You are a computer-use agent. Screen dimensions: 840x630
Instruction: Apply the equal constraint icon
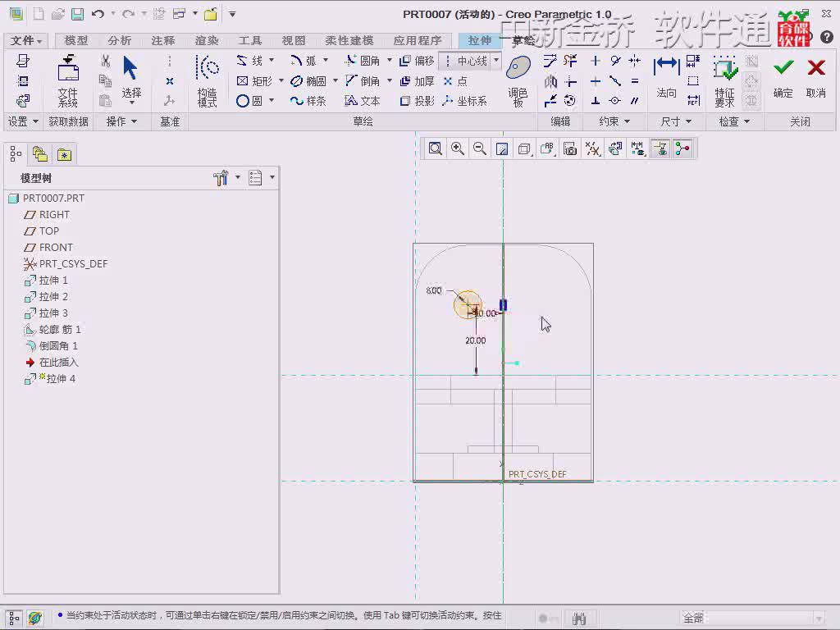click(635, 81)
